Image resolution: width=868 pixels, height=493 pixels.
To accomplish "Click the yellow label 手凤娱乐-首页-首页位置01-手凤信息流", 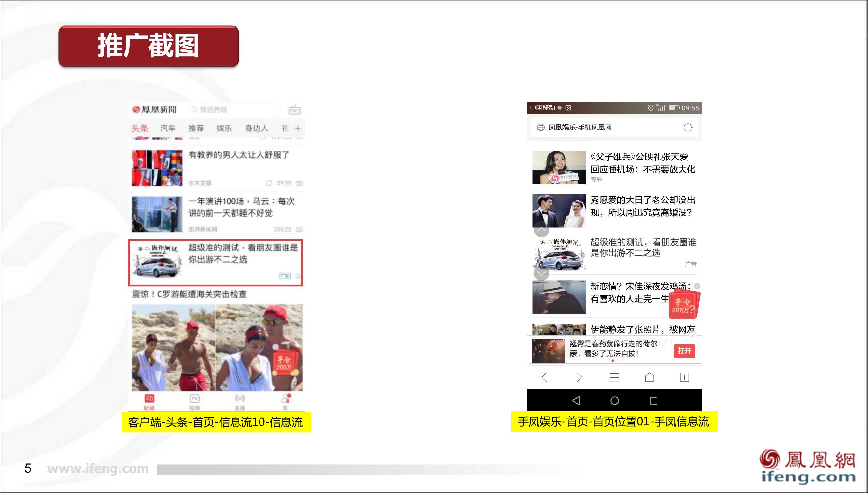I will coord(614,422).
